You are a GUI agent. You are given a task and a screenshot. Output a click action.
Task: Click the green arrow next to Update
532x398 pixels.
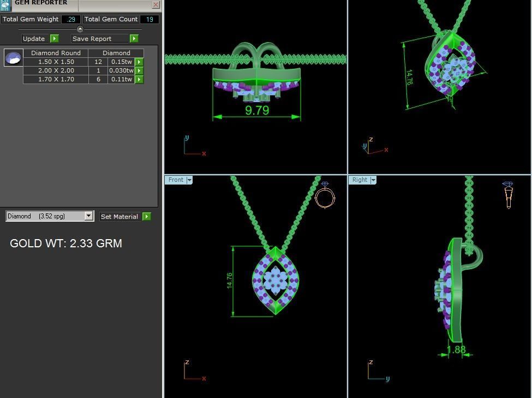pos(55,38)
